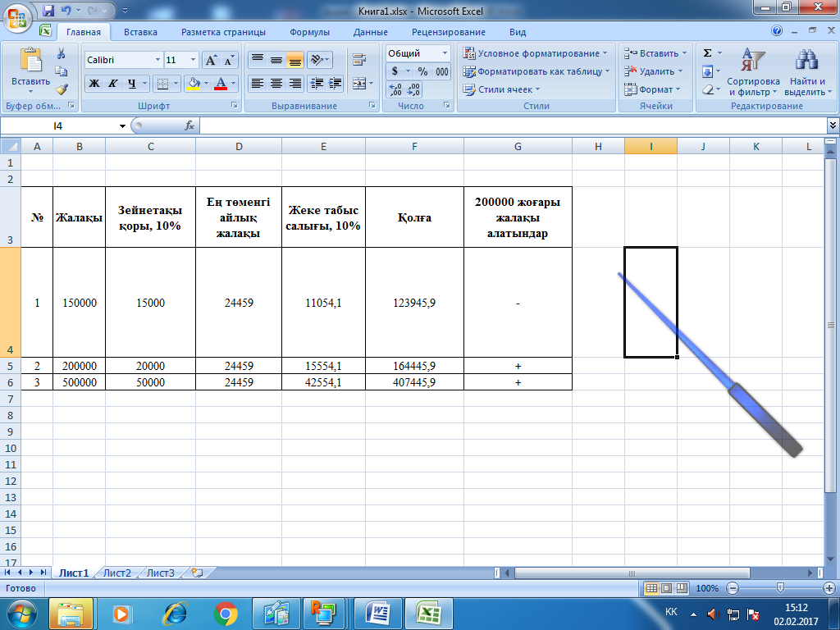Toggle bottom vertical alignment button
Viewport: 840px width, 630px height.
294,61
